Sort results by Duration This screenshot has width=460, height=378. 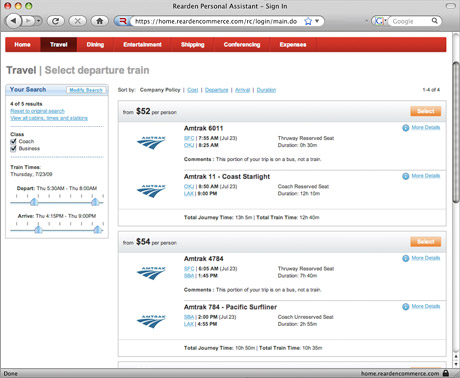tap(266, 90)
